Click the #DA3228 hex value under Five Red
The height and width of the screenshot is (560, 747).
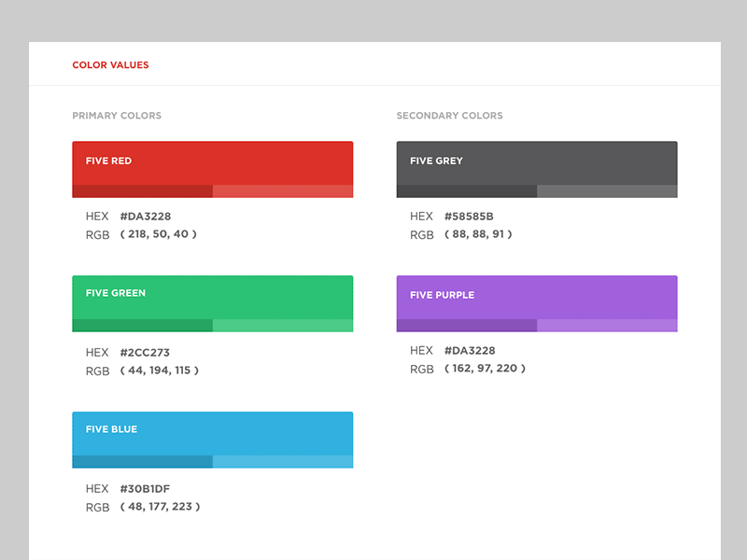[x=146, y=217]
